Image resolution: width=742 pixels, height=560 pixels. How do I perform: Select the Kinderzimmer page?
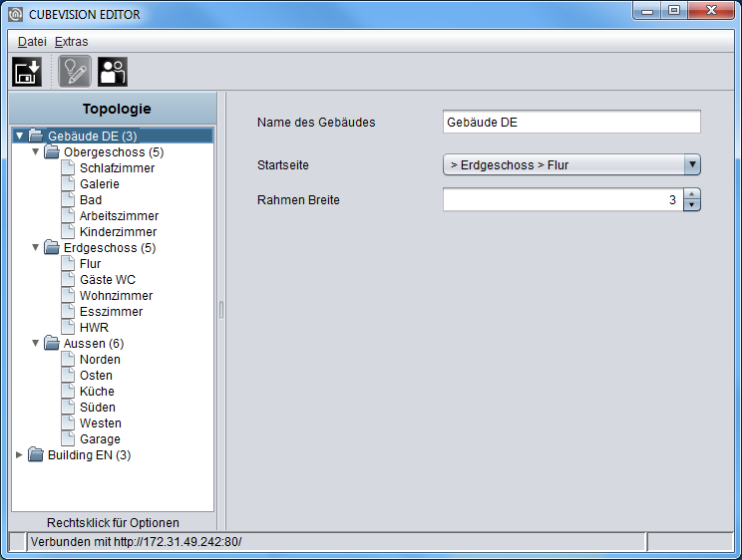click(118, 232)
